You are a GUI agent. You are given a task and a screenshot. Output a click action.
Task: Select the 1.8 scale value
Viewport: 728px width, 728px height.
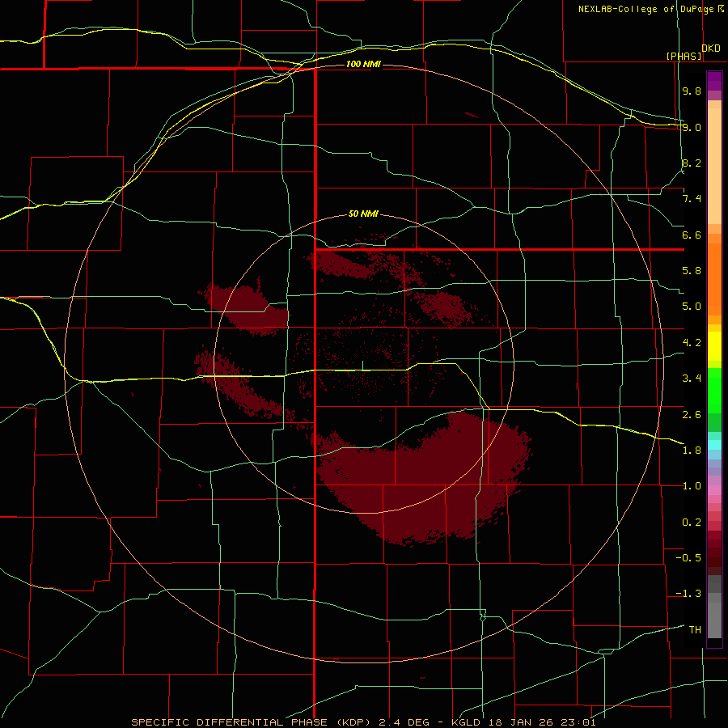(x=692, y=451)
